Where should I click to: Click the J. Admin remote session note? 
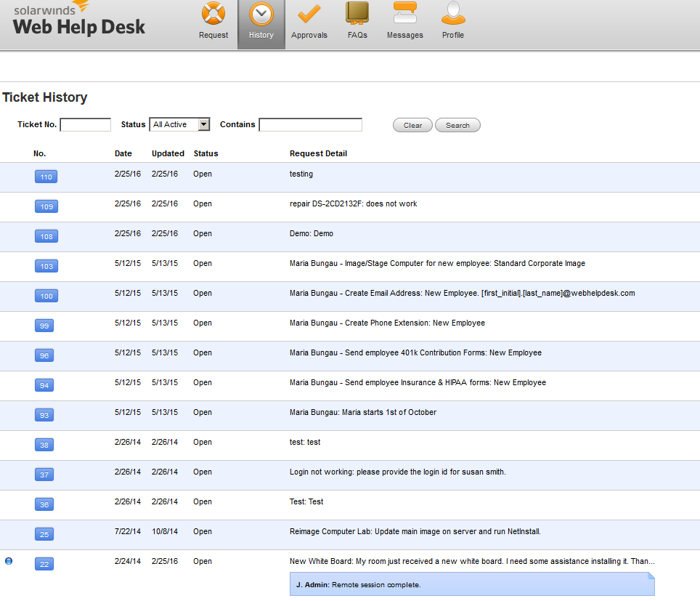pos(472,584)
